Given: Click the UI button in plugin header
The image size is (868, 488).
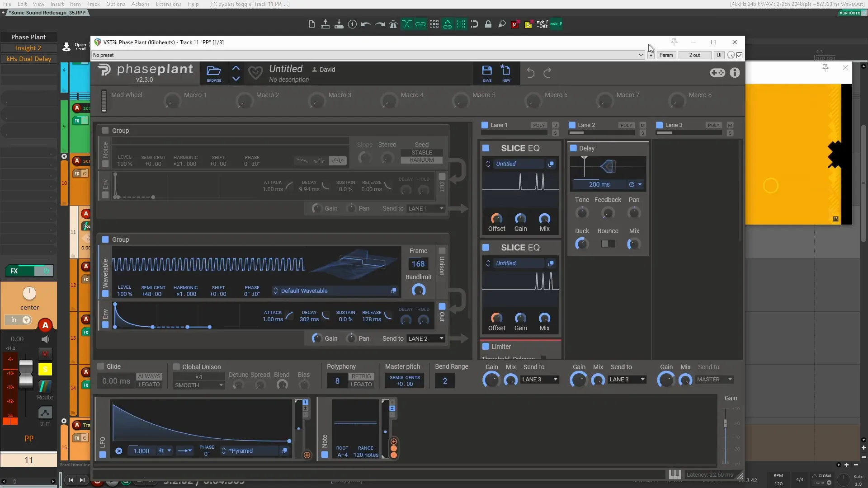Looking at the screenshot, I should 719,55.
